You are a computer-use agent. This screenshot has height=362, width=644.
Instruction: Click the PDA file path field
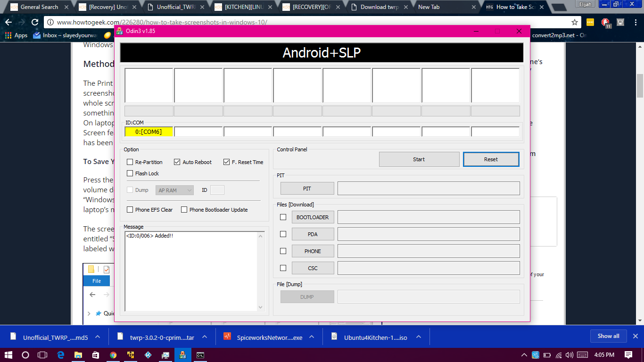429,234
